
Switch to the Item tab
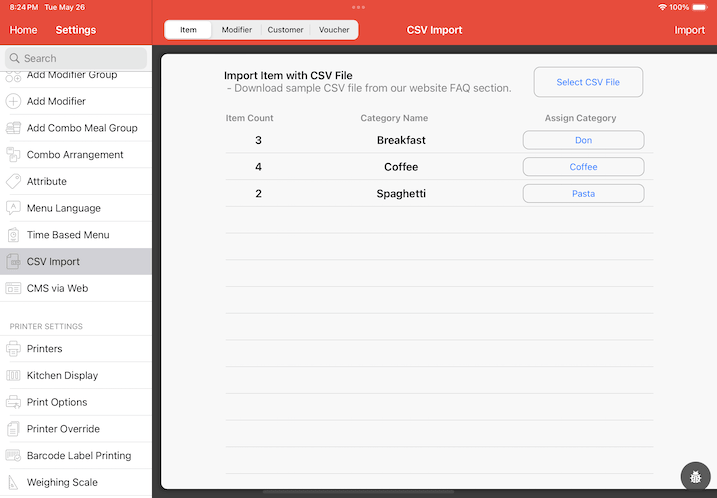click(188, 30)
